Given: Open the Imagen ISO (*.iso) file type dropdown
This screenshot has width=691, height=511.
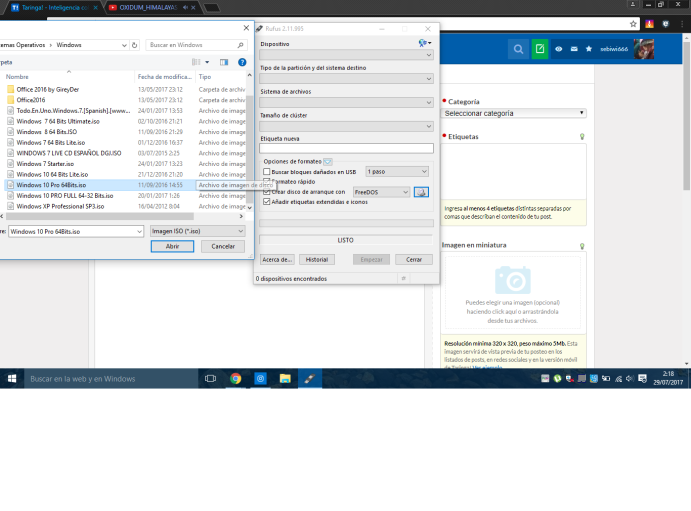Looking at the screenshot, I should (197, 231).
